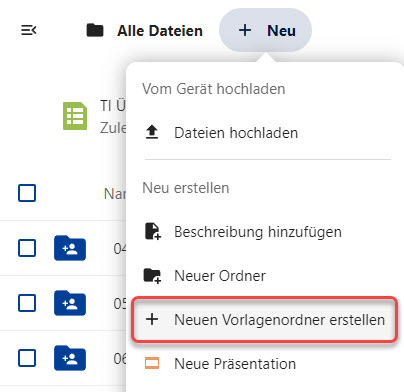Image resolution: width=404 pixels, height=392 pixels.
Task: Open the shared folder icon starting with 05
Action: tap(70, 303)
